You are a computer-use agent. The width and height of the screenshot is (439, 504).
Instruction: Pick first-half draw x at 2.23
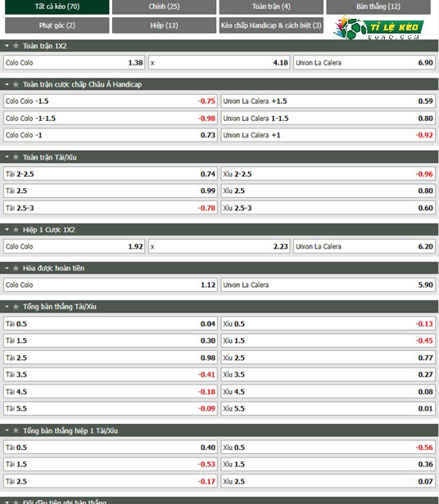[x=219, y=246]
